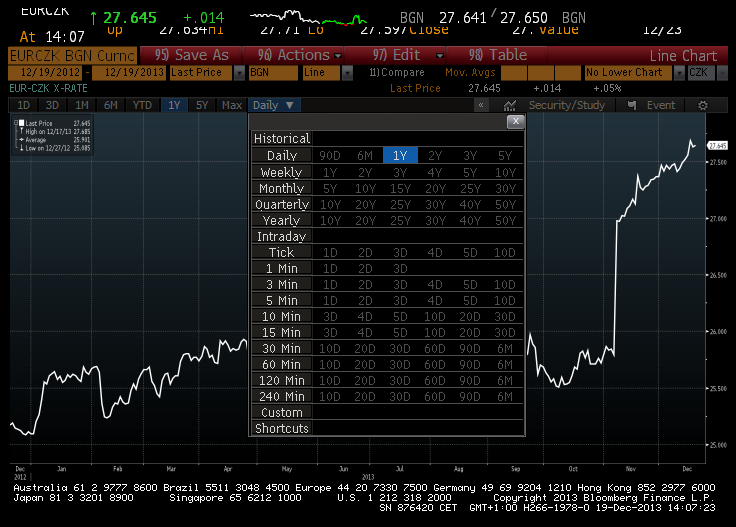The height and width of the screenshot is (527, 736).
Task: Click the 27.645 last price axis marker
Action: click(718, 145)
